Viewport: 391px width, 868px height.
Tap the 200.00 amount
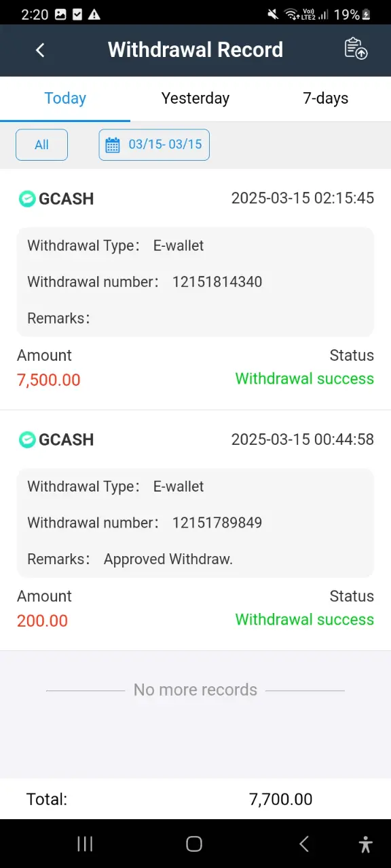click(42, 620)
